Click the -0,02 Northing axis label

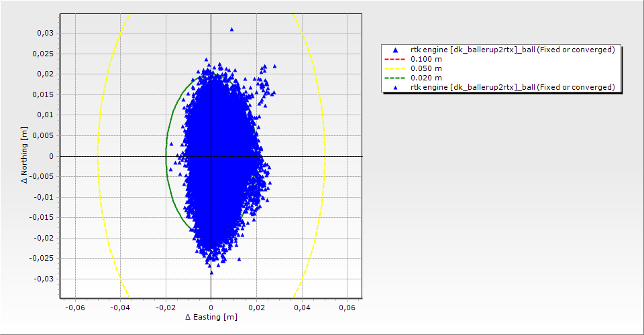point(44,238)
